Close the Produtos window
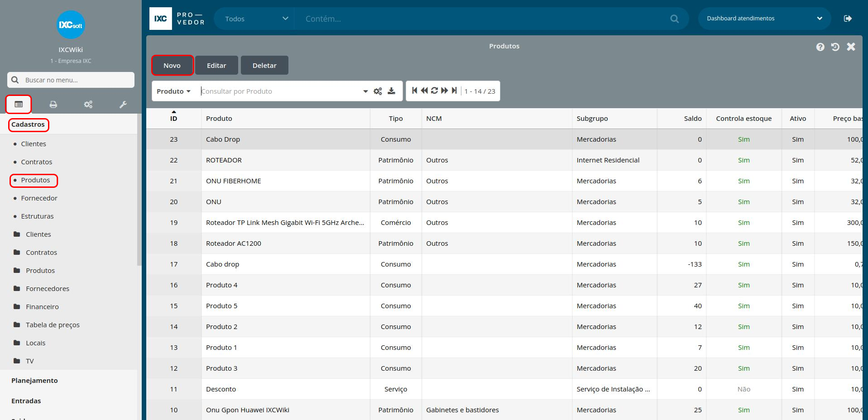Image resolution: width=868 pixels, height=420 pixels. pos(851,47)
